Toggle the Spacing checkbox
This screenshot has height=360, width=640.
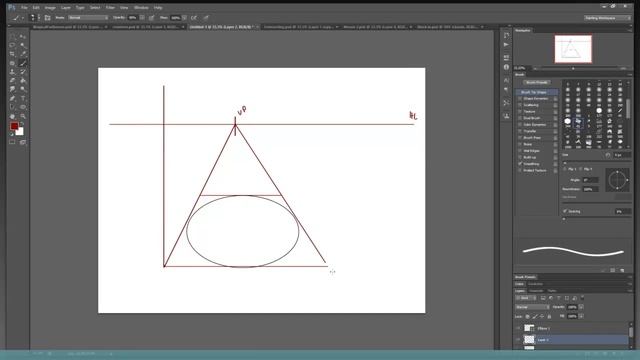(x=565, y=211)
